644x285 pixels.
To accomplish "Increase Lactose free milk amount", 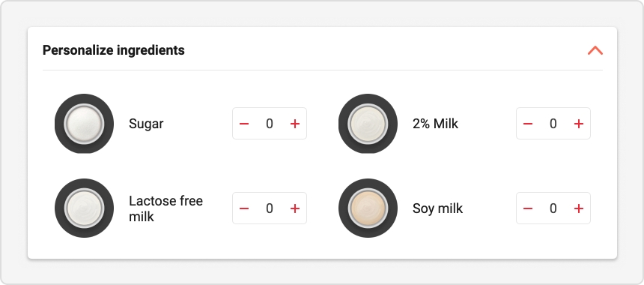I will pos(295,208).
